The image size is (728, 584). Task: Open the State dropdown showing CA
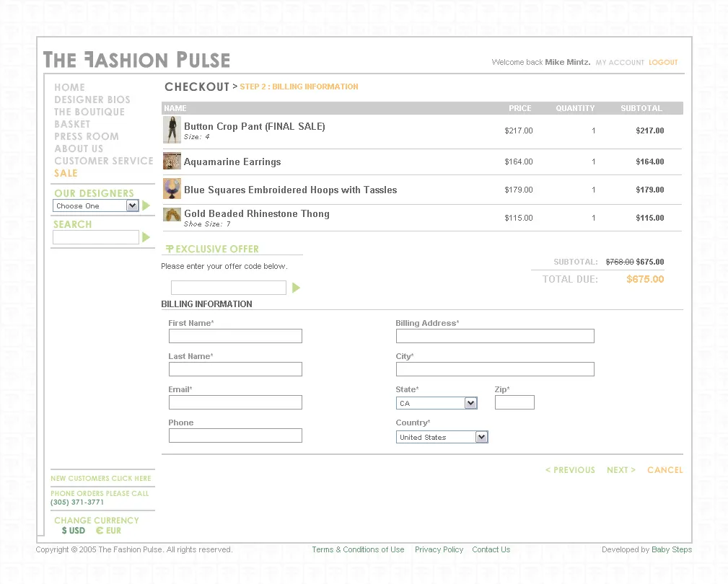point(437,403)
